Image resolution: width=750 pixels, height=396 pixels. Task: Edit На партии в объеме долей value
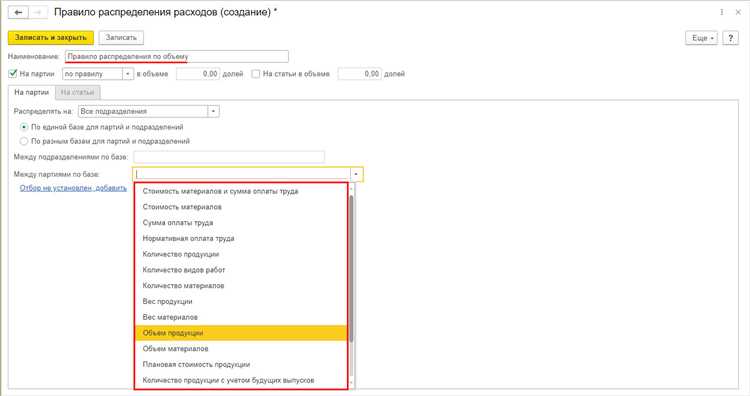[x=198, y=74]
